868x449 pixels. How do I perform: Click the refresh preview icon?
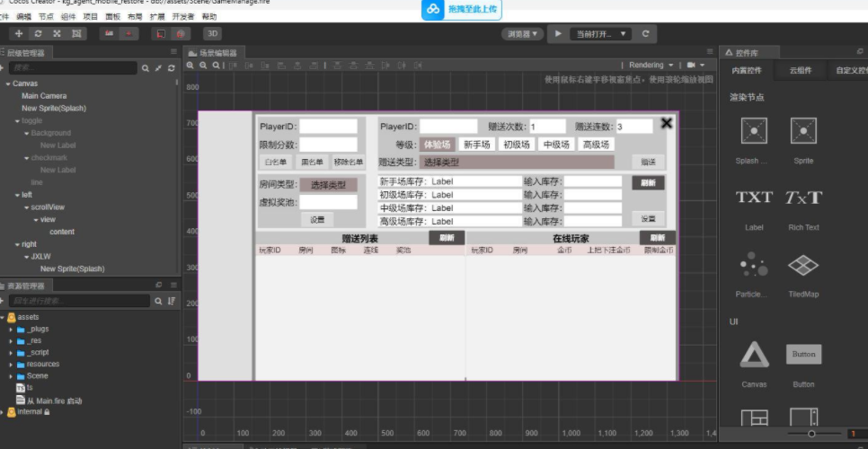[645, 34]
